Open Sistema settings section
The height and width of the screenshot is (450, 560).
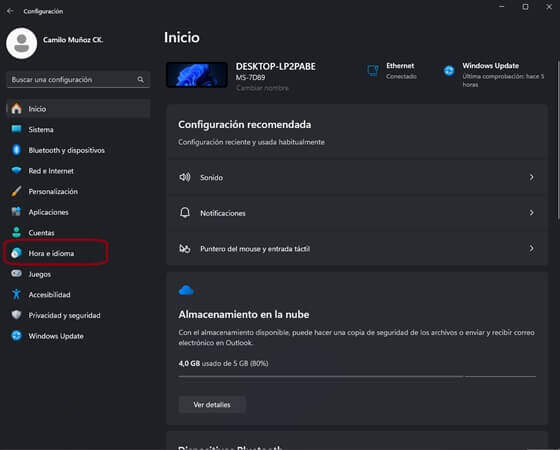[x=78, y=129]
